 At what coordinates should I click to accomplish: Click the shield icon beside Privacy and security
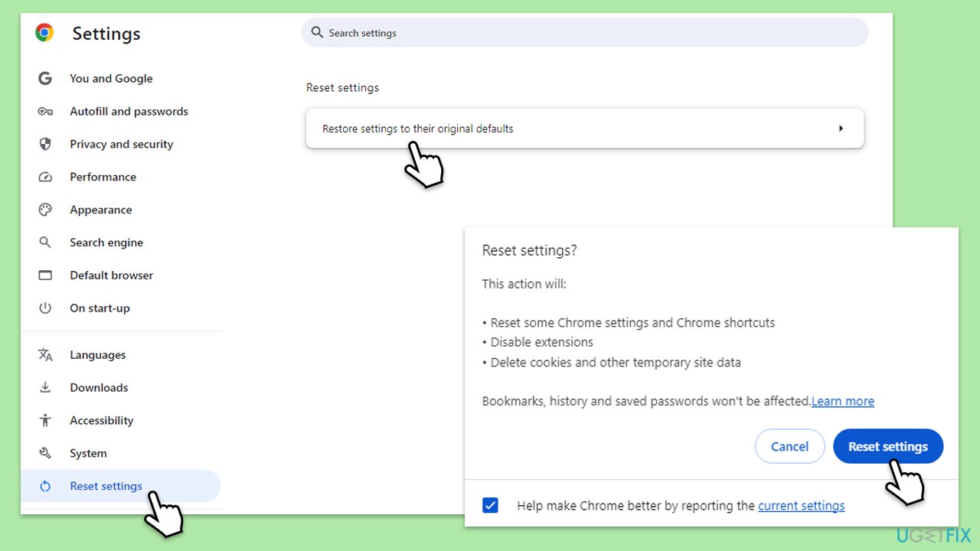[x=45, y=144]
